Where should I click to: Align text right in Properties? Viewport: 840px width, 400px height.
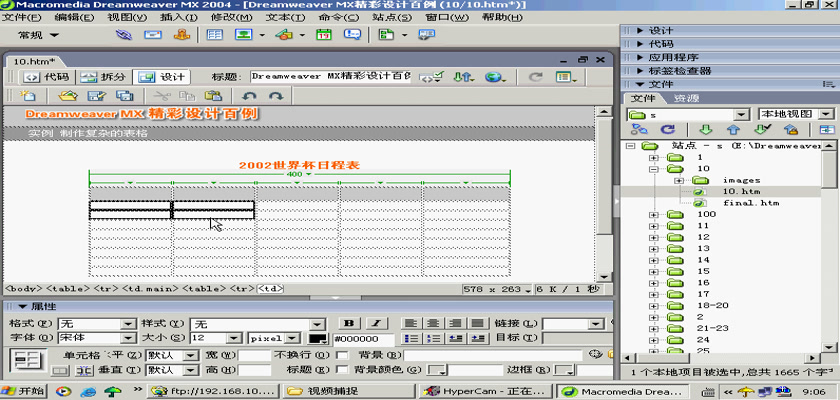click(456, 323)
